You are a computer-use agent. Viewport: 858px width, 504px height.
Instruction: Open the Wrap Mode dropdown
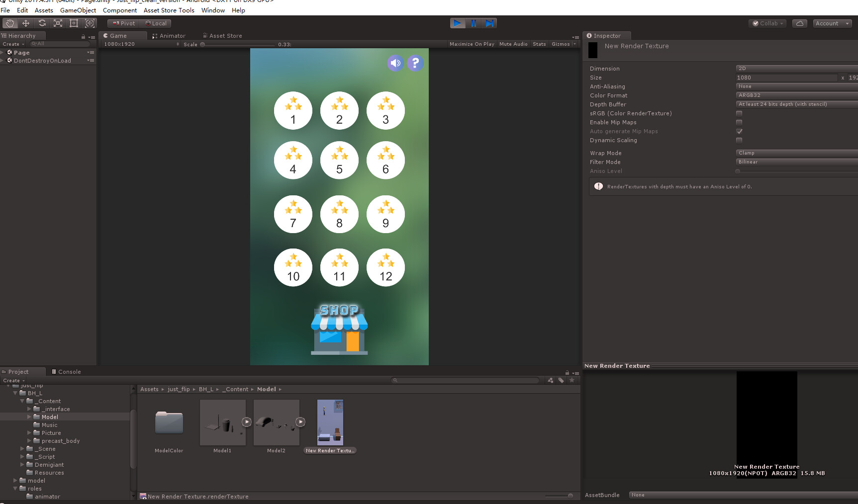797,153
